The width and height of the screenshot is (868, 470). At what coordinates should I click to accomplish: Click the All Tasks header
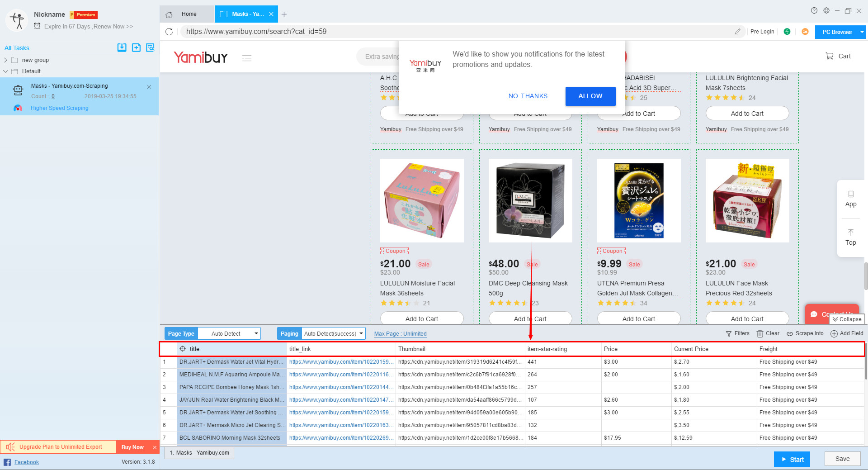point(17,48)
